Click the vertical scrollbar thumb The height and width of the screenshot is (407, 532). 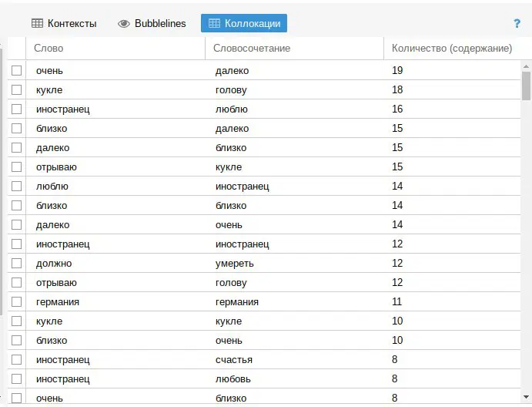point(527,86)
